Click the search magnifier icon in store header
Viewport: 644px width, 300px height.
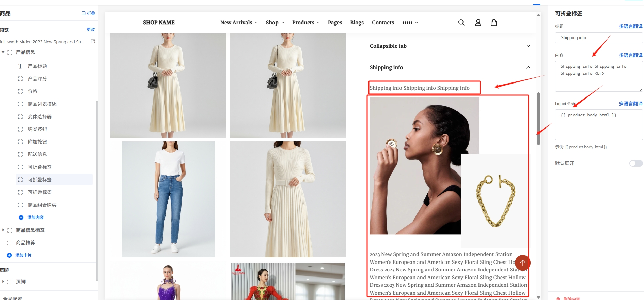pyautogui.click(x=461, y=22)
